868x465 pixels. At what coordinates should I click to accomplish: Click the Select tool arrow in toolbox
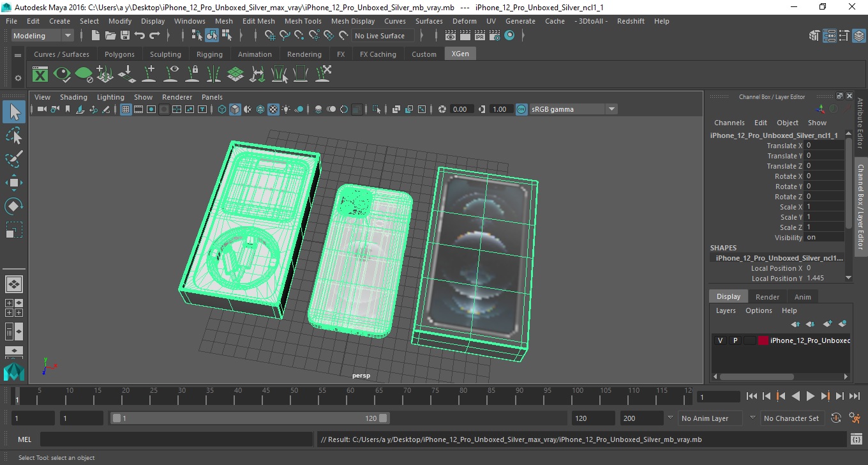coord(14,112)
